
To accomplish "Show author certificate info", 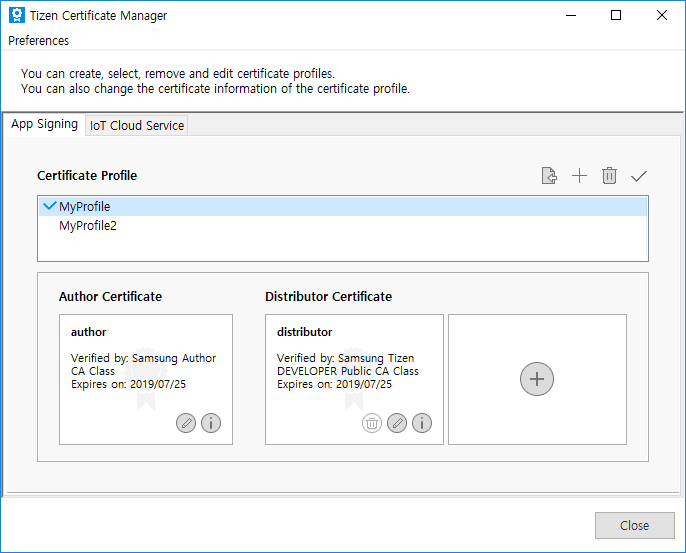I will pos(211,423).
